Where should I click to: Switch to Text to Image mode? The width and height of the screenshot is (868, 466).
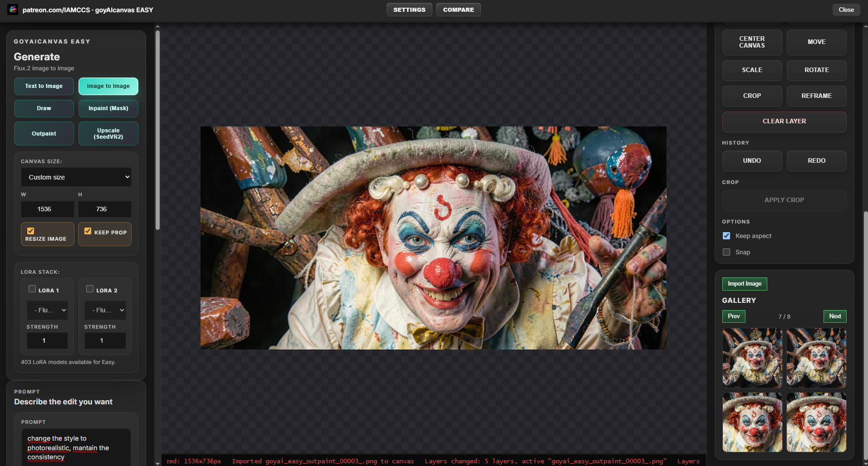click(44, 86)
